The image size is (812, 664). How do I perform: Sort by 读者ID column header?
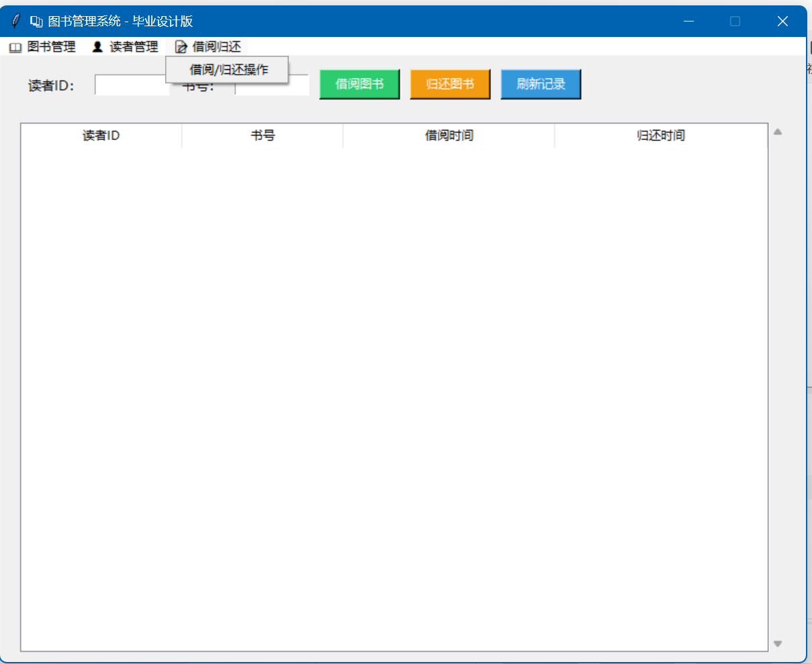pyautogui.click(x=101, y=136)
